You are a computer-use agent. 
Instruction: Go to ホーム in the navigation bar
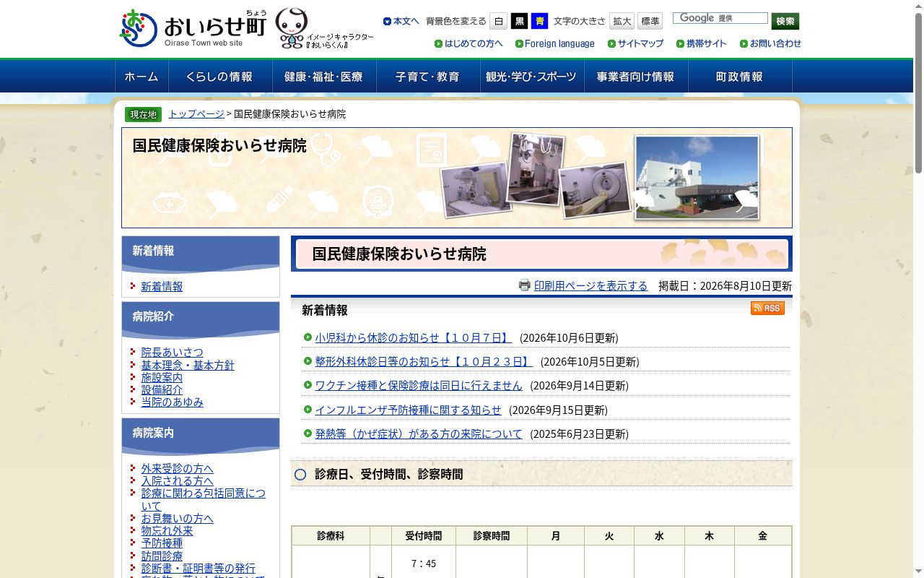(141, 77)
